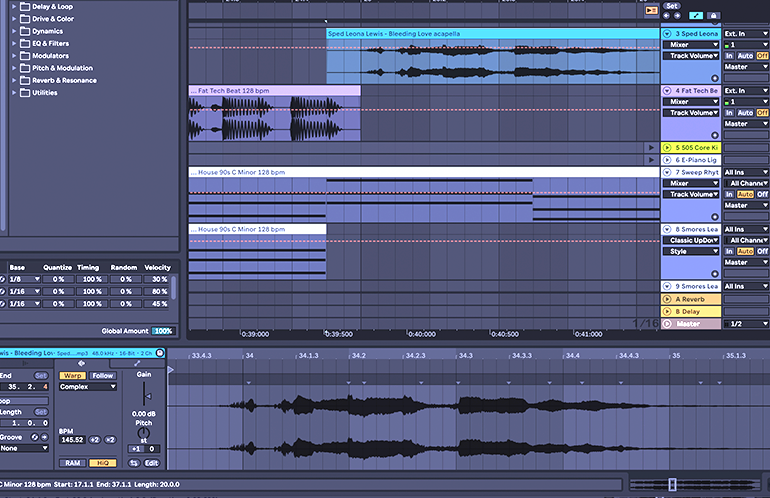The height and width of the screenshot is (498, 770).
Task: Select the Reverb & Resonance category
Action: (x=64, y=80)
